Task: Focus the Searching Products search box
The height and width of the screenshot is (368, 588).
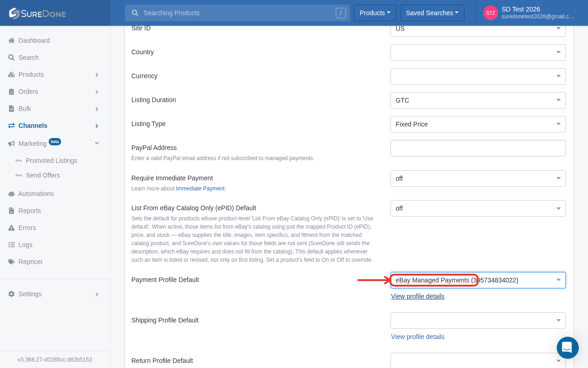Action: pyautogui.click(x=237, y=13)
